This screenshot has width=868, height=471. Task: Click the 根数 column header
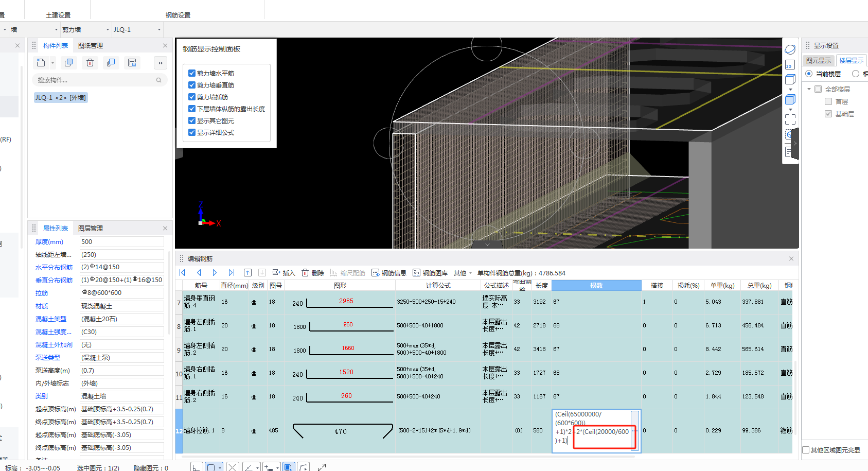[596, 285]
